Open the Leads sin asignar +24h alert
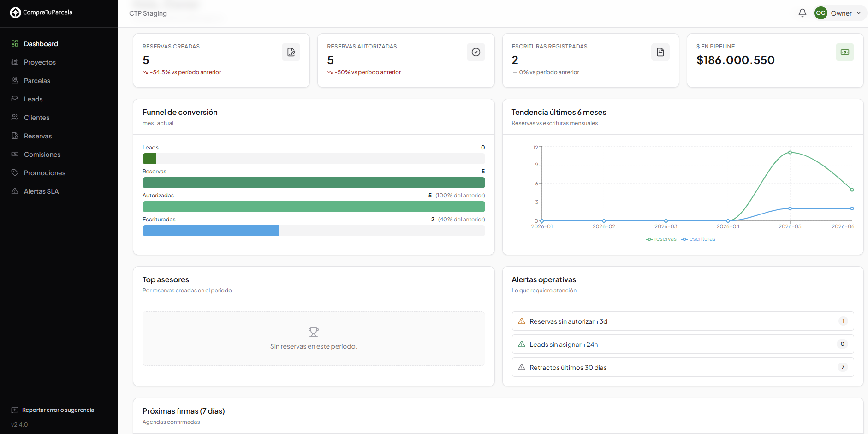The width and height of the screenshot is (868, 434). 683,344
